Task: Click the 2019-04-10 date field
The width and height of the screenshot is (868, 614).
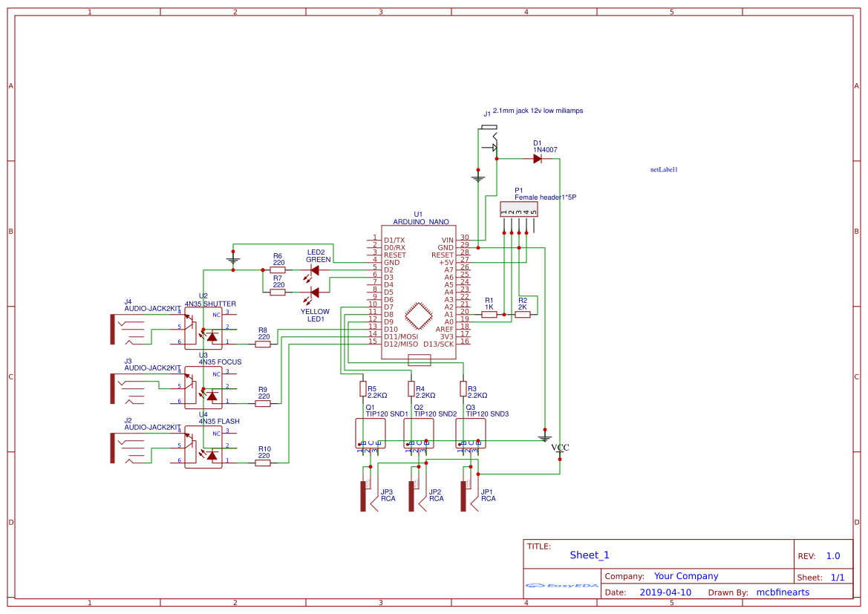Action: (x=667, y=592)
